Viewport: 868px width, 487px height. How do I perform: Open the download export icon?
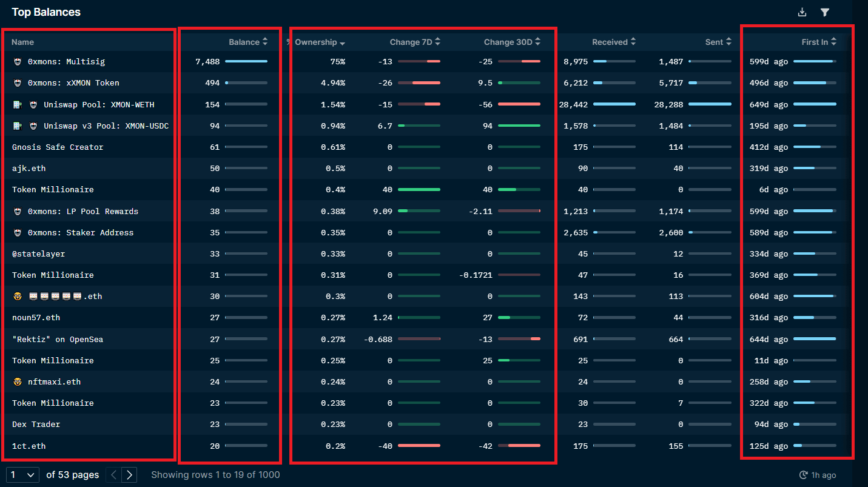(802, 12)
